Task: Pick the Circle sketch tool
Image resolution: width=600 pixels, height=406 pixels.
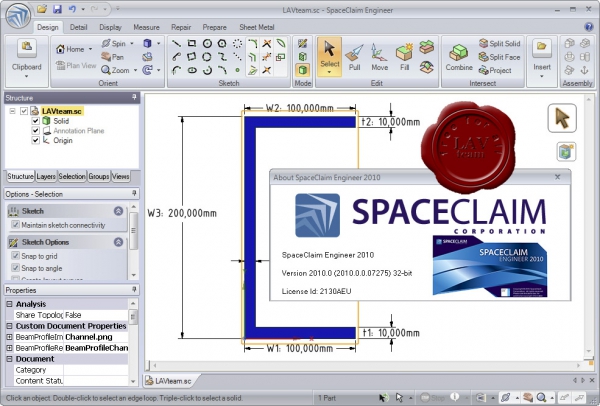Action: (207, 44)
